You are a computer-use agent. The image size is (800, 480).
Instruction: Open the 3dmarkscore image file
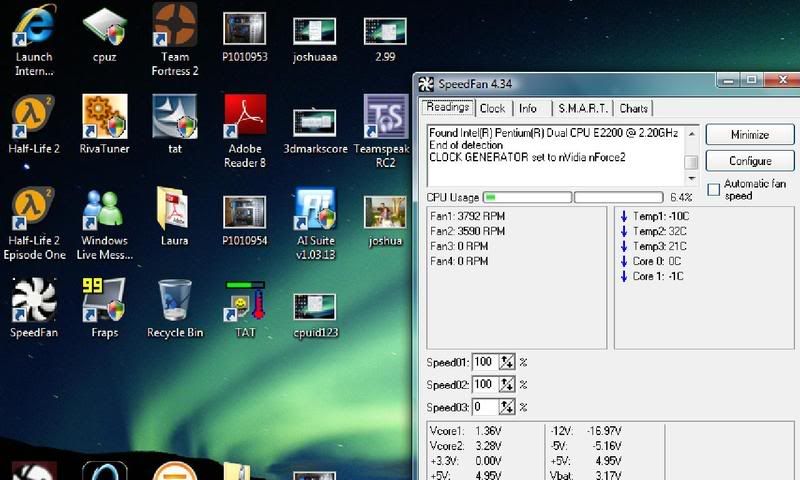(x=315, y=131)
